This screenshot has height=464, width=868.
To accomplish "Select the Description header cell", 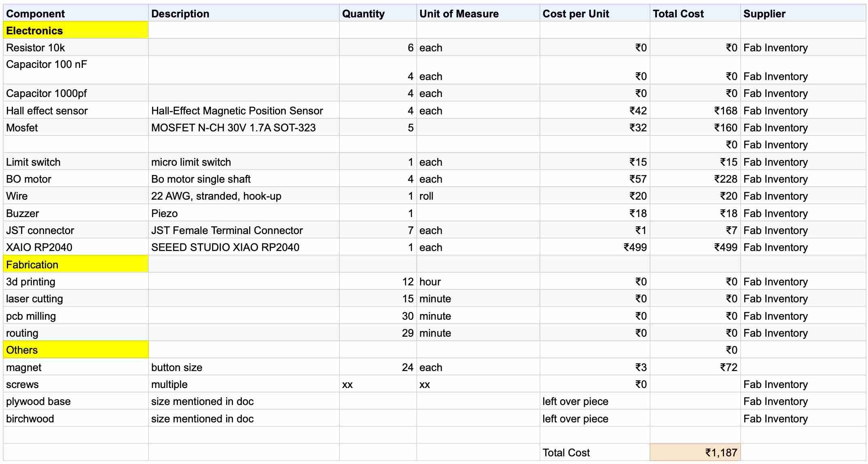I will [x=243, y=13].
